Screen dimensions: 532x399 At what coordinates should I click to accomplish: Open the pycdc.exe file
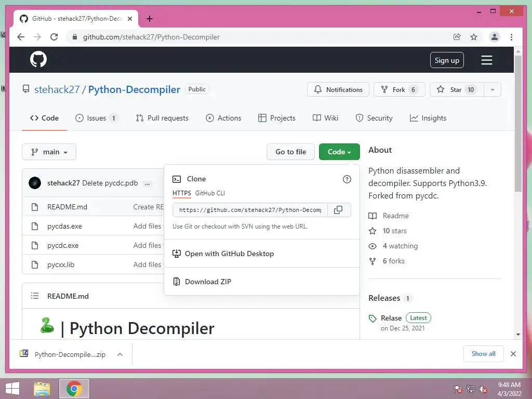[x=63, y=245]
